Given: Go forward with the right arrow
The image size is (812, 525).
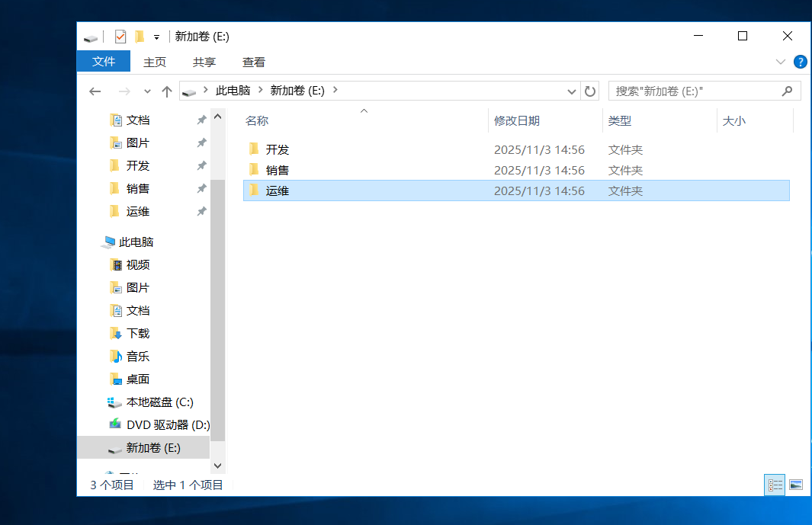Looking at the screenshot, I should (124, 91).
